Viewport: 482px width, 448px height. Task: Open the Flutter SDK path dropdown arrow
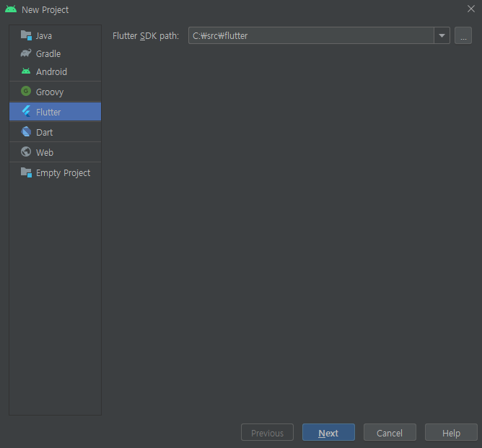[442, 35]
